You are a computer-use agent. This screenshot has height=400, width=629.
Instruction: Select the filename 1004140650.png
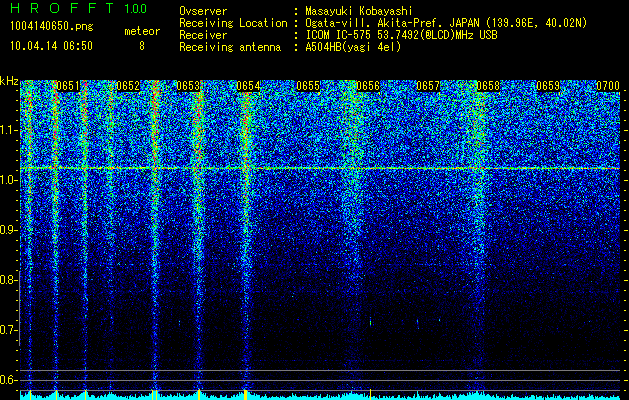click(x=52, y=27)
